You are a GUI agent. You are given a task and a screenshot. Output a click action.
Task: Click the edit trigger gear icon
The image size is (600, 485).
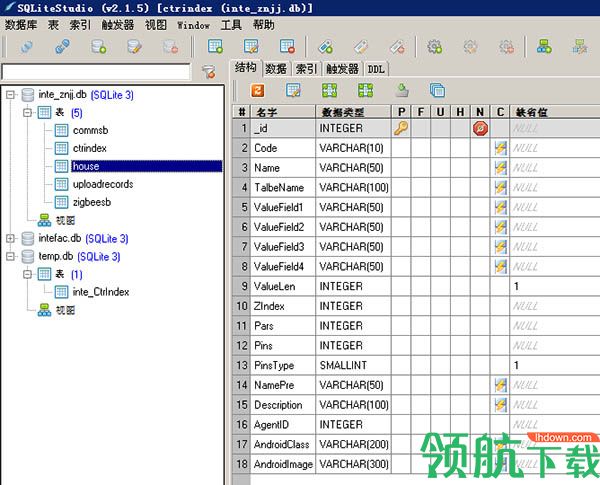click(471, 47)
